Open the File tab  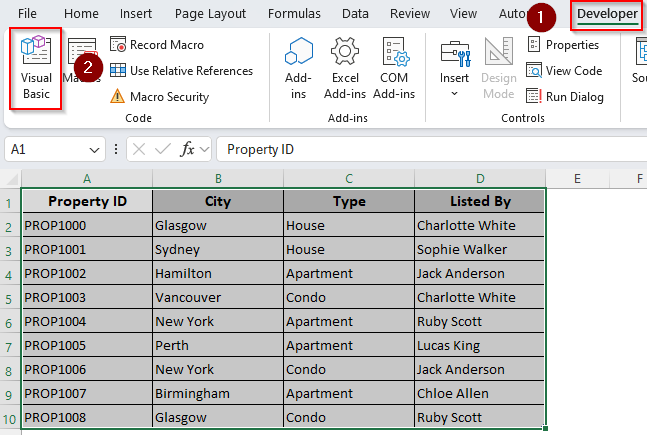[x=27, y=14]
